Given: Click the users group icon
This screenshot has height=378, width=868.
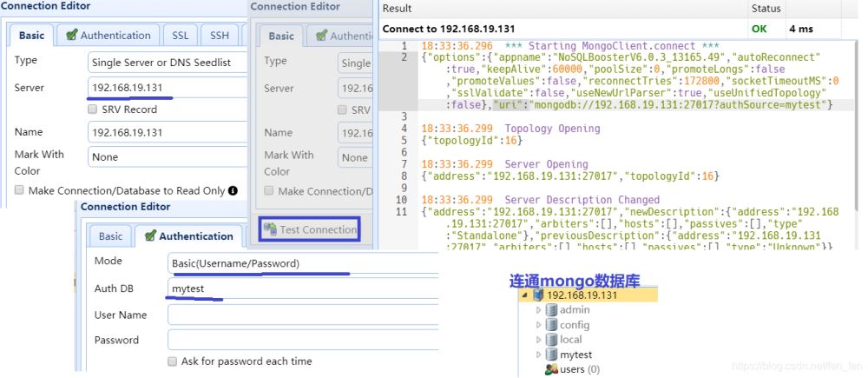Looking at the screenshot, I should pyautogui.click(x=551, y=369).
